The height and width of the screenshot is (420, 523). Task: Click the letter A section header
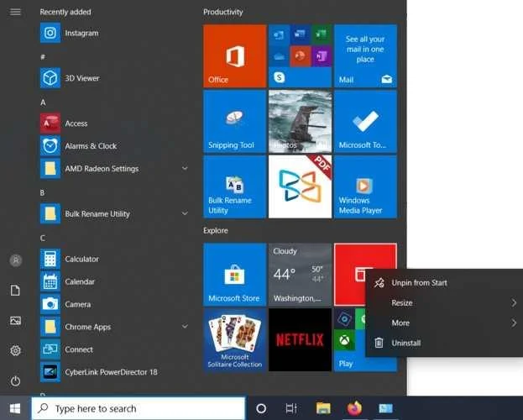(43, 102)
